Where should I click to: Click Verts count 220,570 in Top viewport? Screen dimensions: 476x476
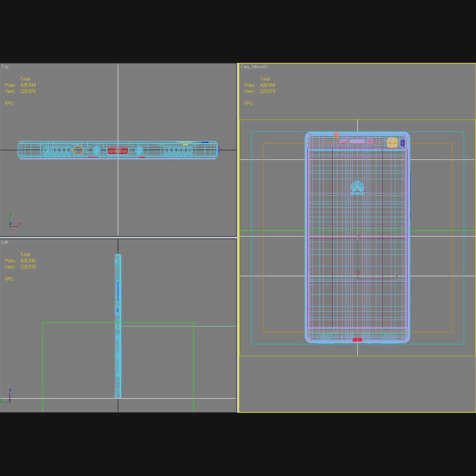28,91
